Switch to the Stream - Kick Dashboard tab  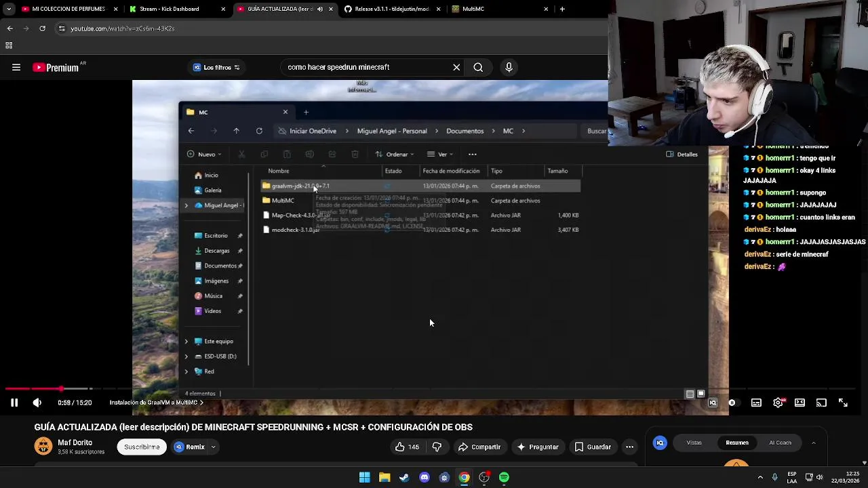[x=177, y=9]
